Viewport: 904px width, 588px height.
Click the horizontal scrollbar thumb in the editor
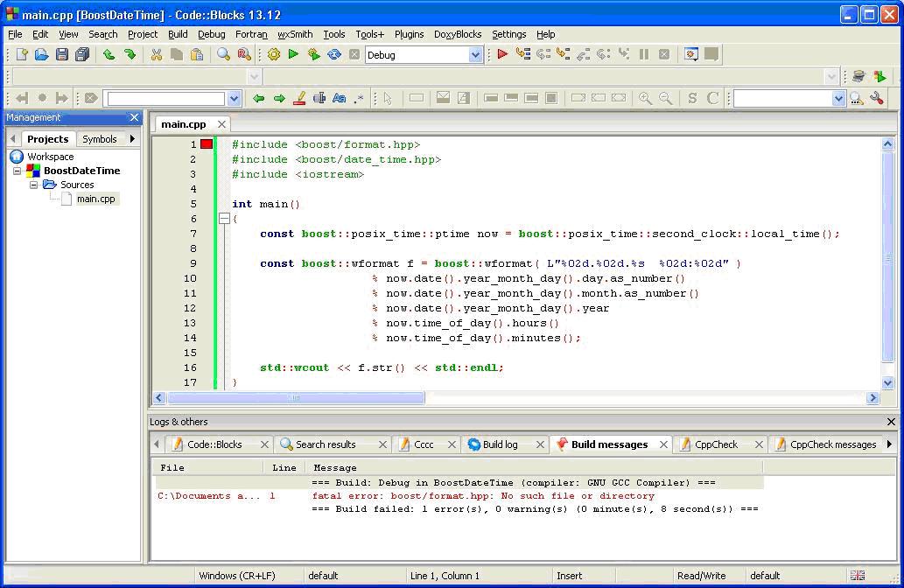click(x=296, y=398)
